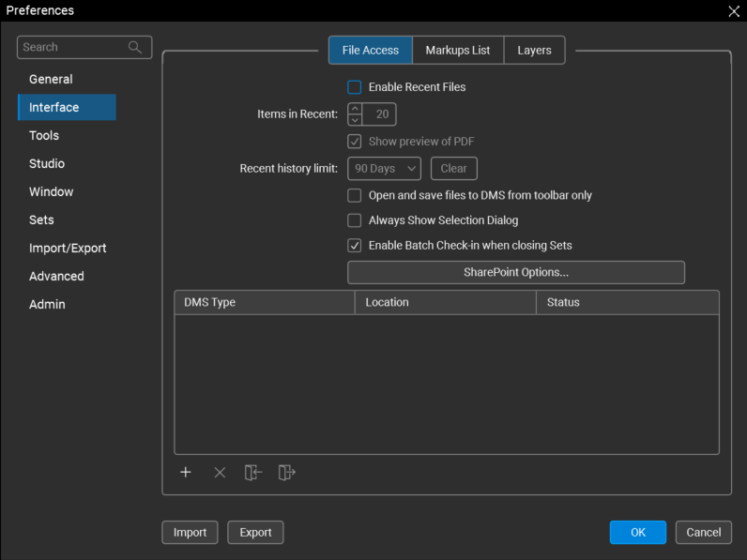Image resolution: width=747 pixels, height=560 pixels.
Task: Select the Interface preferences category
Action: (67, 107)
